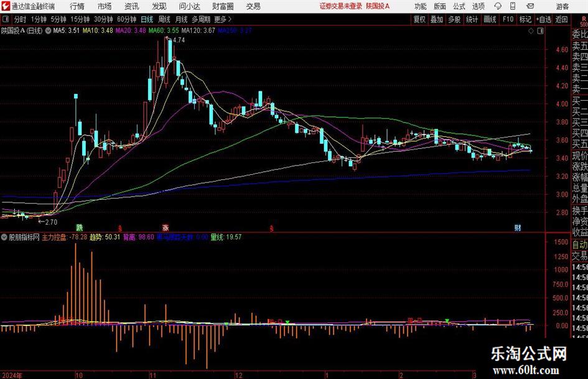This screenshot has height=379, width=588.
Task: Click the MA60: 3.55 indicator label
Action: [x=164, y=30]
